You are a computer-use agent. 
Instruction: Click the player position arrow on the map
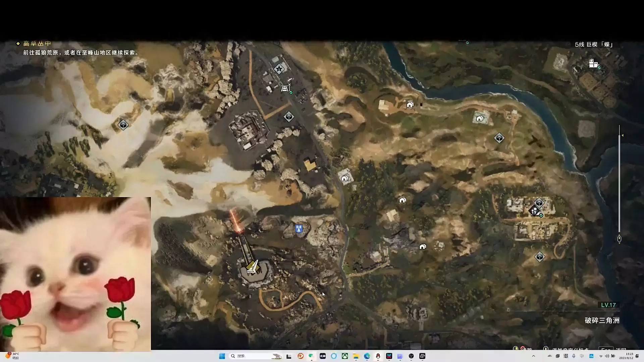click(253, 267)
